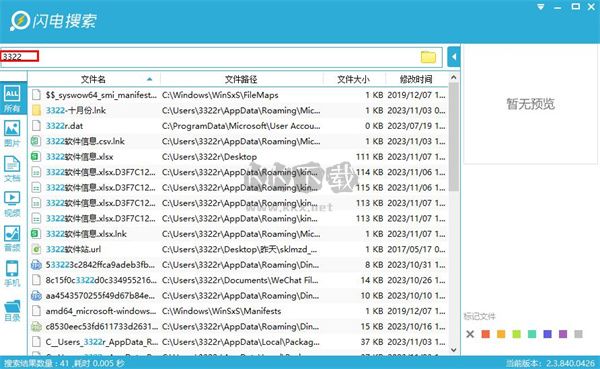Filter results by 图片 pictures icon
This screenshot has height=369, width=600.
(x=12, y=133)
